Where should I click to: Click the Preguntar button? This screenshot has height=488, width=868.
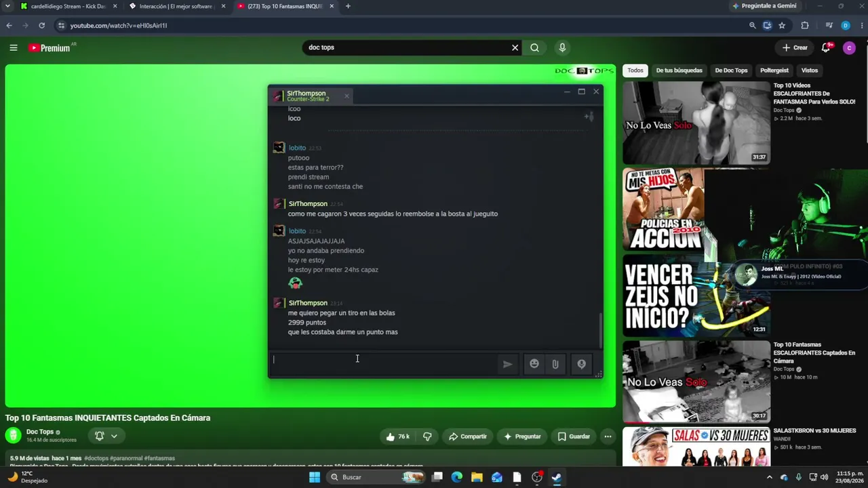coord(522,436)
